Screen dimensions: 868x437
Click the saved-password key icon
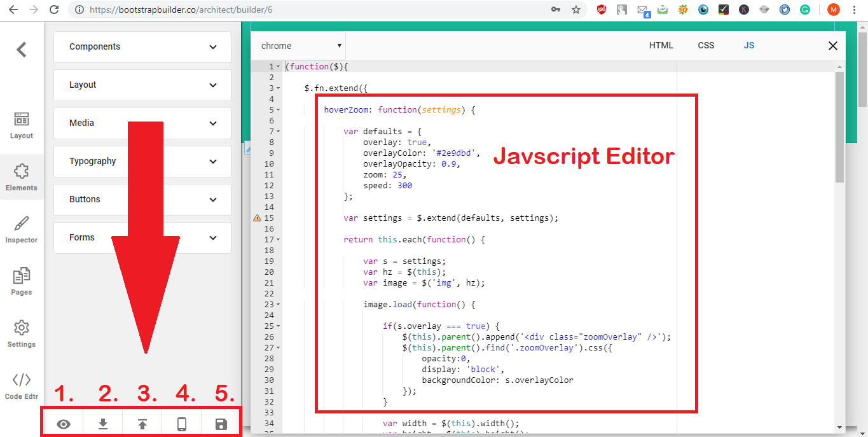[x=556, y=10]
